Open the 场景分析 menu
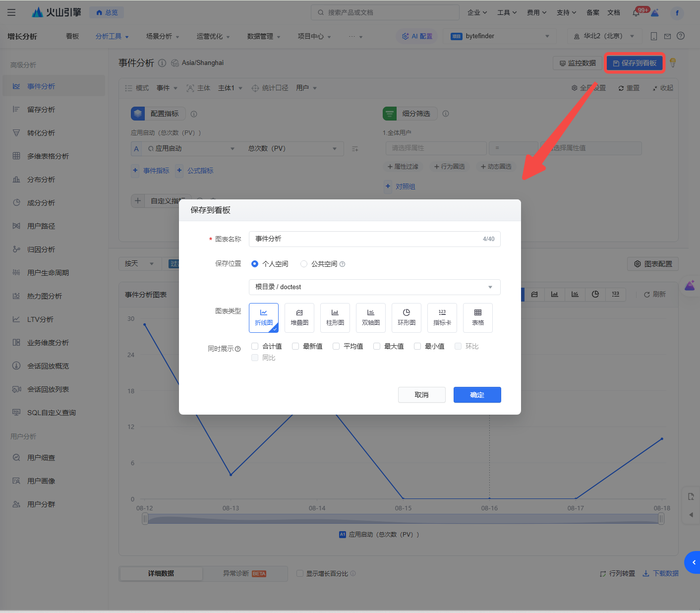 tap(163, 36)
